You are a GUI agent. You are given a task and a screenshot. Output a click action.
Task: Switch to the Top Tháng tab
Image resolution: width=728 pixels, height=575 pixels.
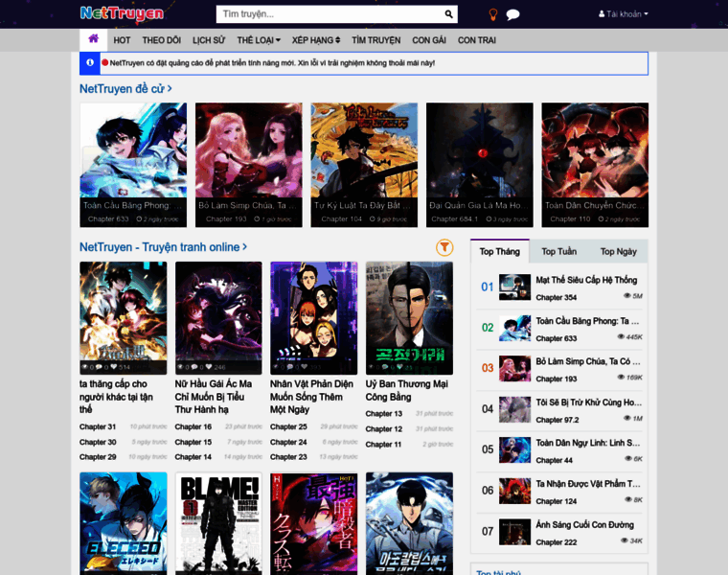(x=500, y=251)
